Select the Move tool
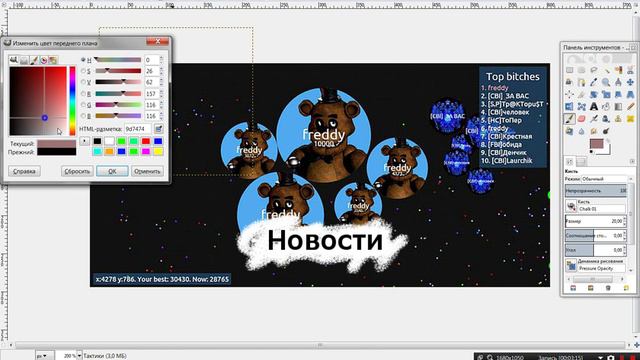640x360 pixels. point(631,82)
